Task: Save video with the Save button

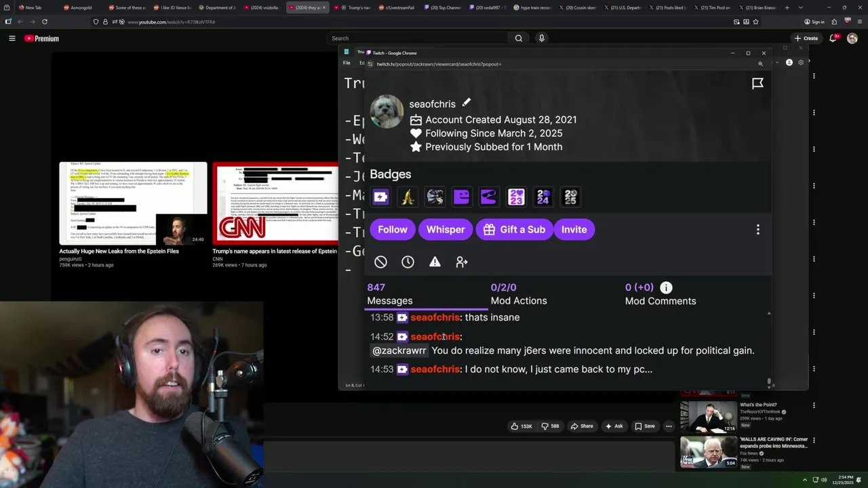Action: 644,426
